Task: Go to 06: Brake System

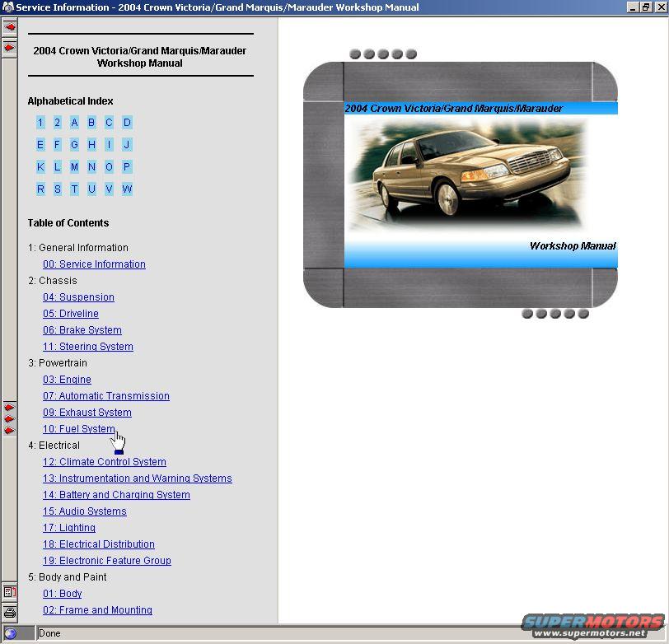Action: click(x=82, y=330)
